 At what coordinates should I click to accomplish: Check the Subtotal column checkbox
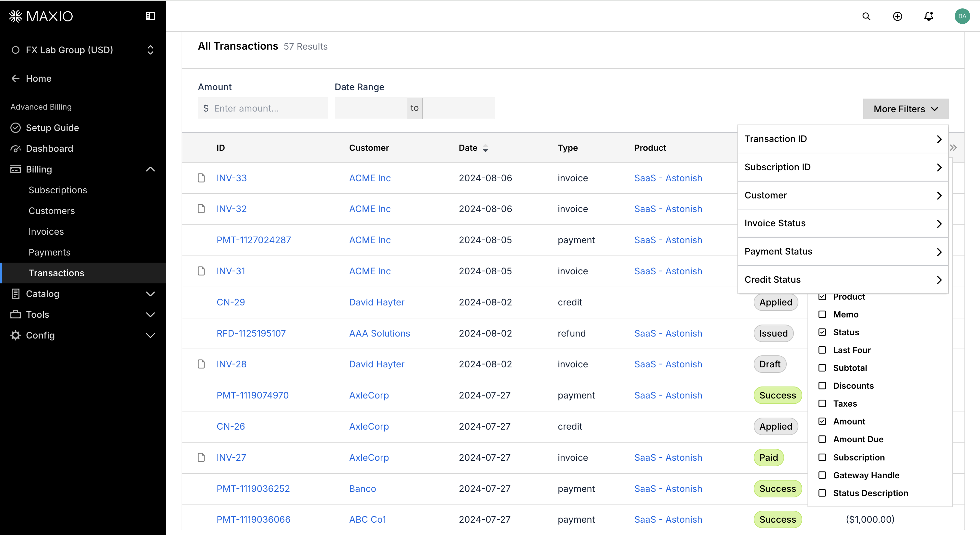click(x=822, y=368)
